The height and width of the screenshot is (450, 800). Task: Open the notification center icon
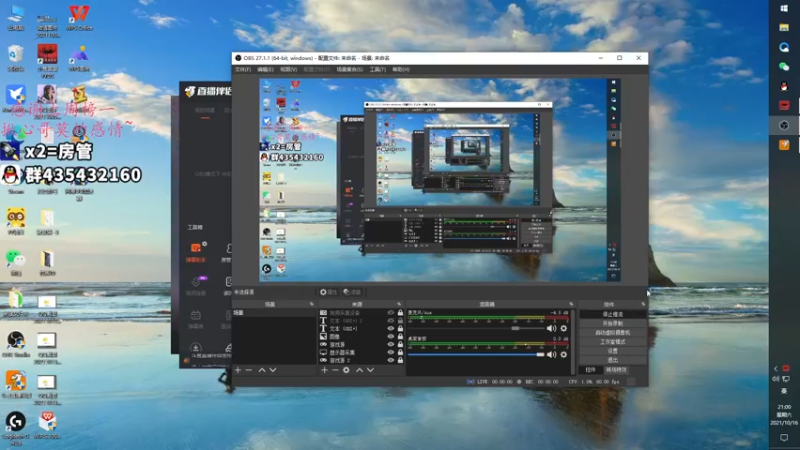(x=784, y=437)
